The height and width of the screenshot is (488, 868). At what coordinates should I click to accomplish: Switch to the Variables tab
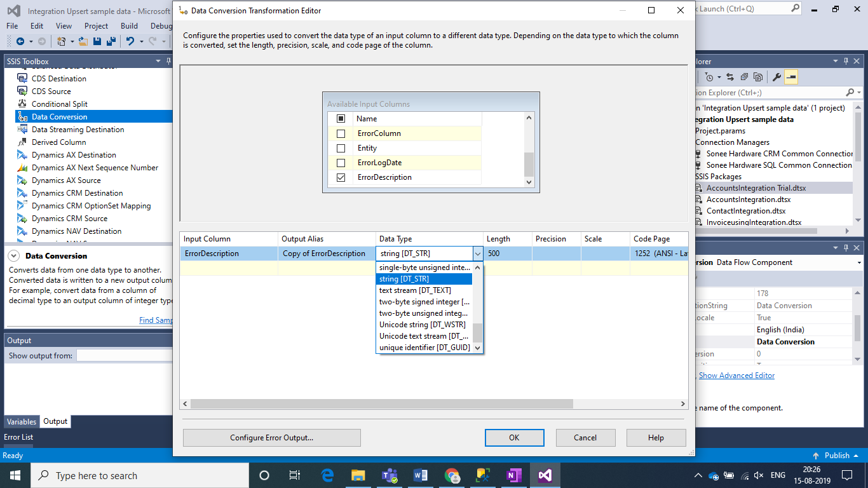click(22, 421)
